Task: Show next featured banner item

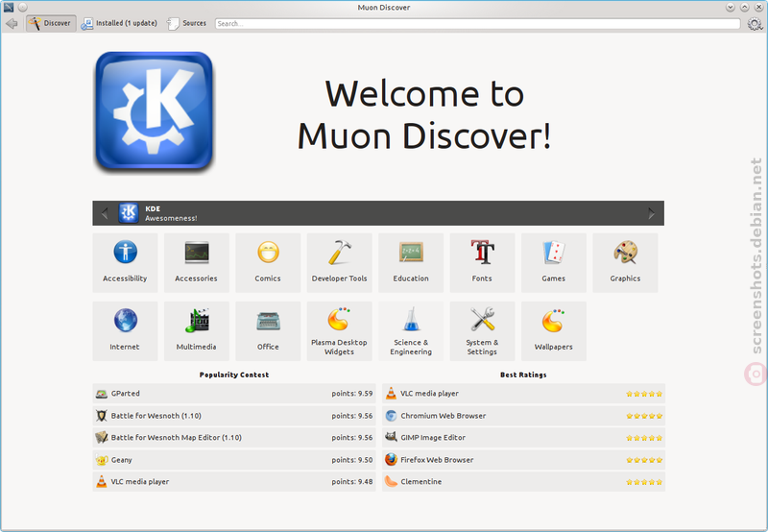Action: tap(652, 213)
